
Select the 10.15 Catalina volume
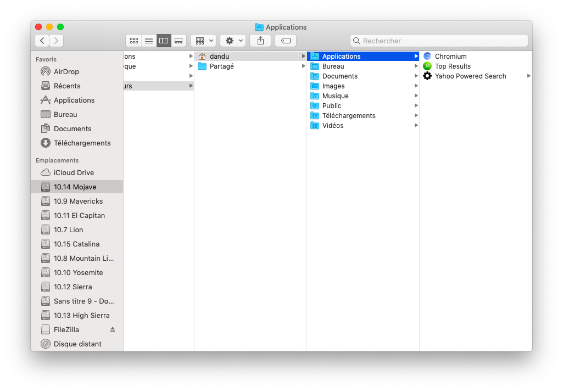[77, 244]
